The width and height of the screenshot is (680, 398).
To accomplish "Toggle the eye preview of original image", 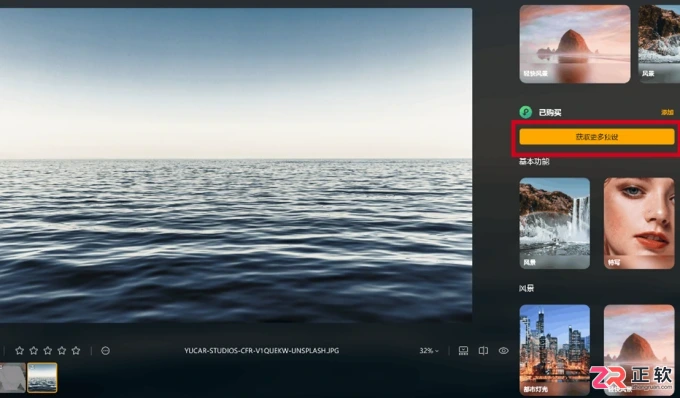I will pos(503,350).
